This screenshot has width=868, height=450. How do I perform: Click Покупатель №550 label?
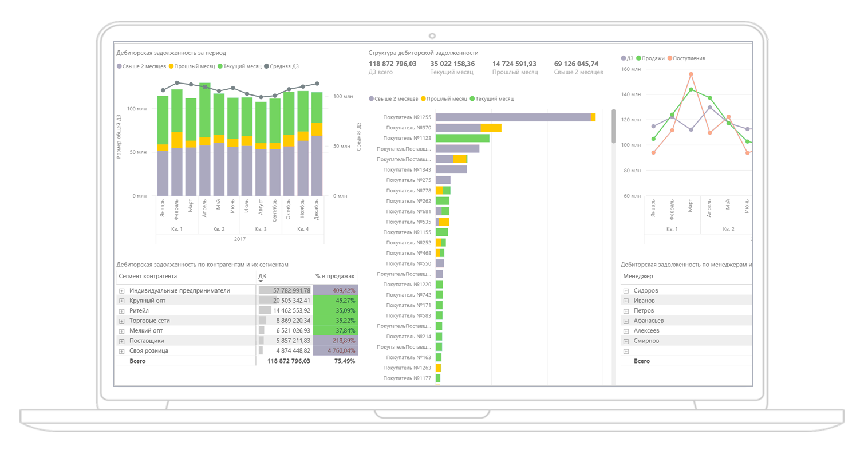click(408, 263)
